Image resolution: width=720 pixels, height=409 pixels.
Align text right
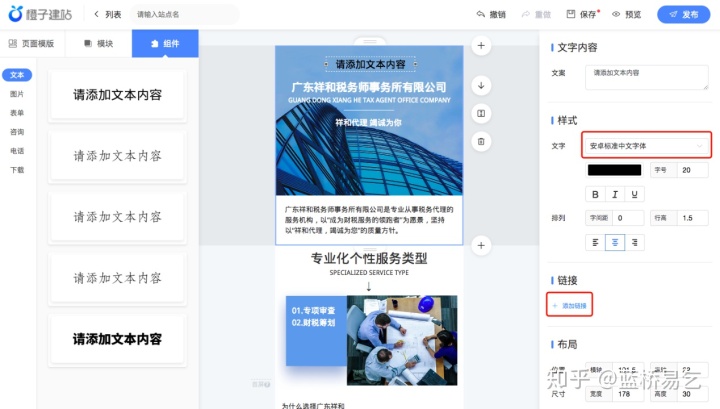pyautogui.click(x=635, y=242)
